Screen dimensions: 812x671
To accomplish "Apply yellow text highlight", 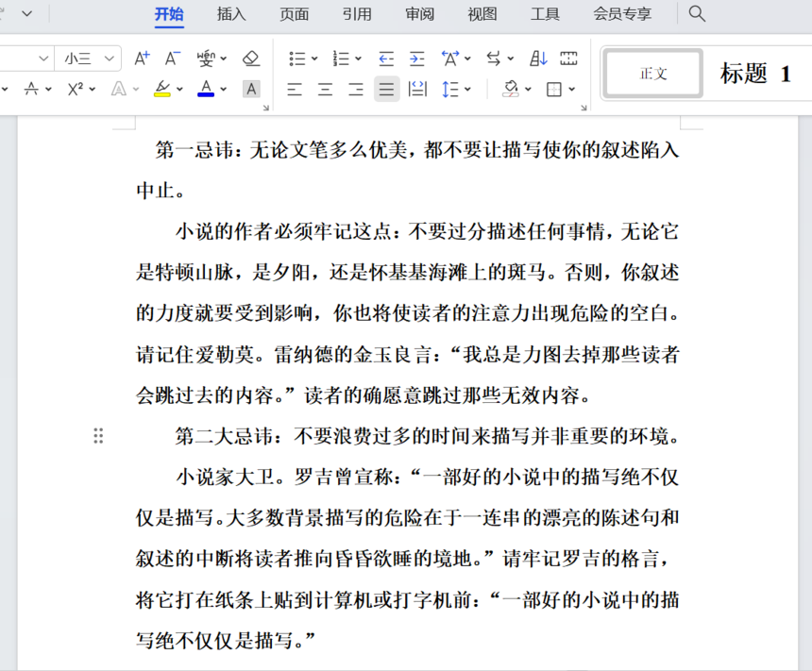I will (162, 89).
